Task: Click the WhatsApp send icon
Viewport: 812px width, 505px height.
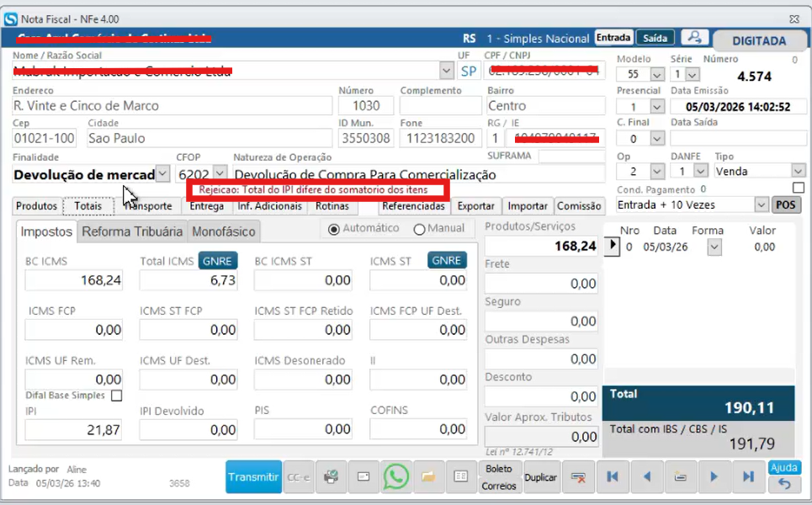Action: (395, 476)
